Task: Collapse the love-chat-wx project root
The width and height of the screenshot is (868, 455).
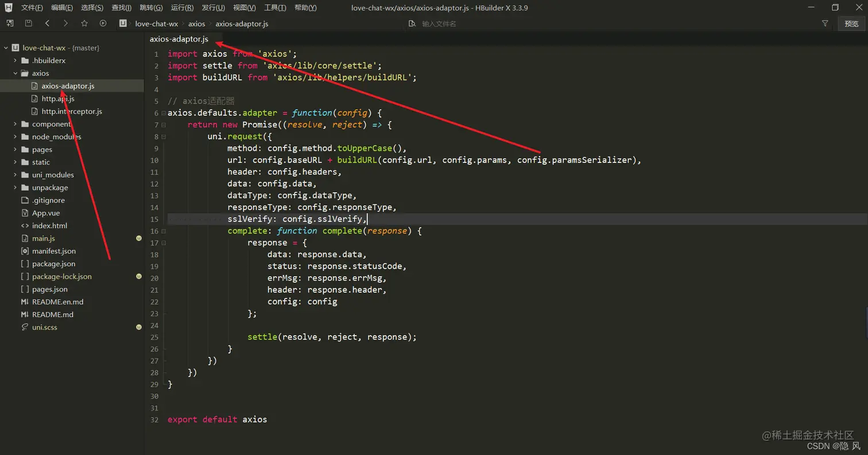Action: tap(6, 48)
